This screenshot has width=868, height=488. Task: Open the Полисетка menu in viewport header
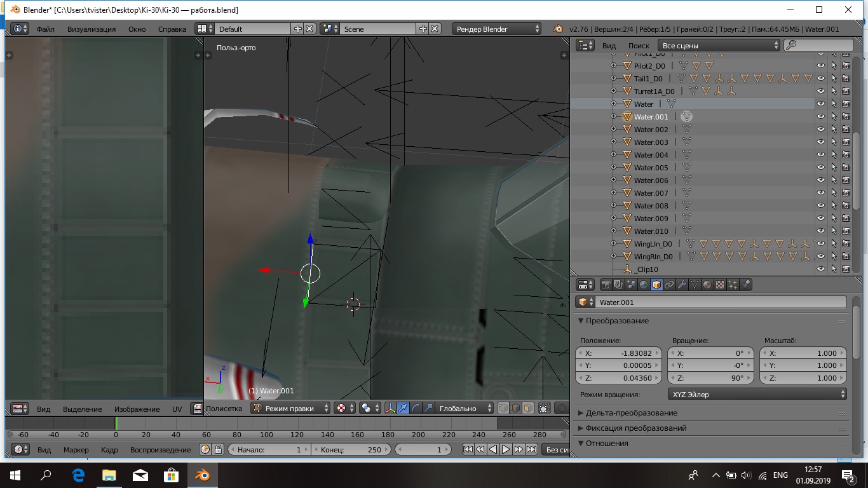pos(224,409)
